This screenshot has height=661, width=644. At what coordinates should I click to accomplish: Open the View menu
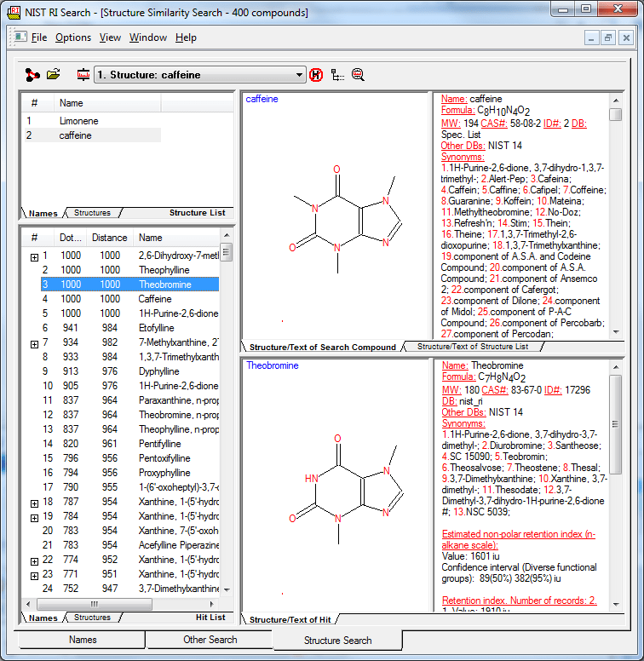[x=110, y=37]
